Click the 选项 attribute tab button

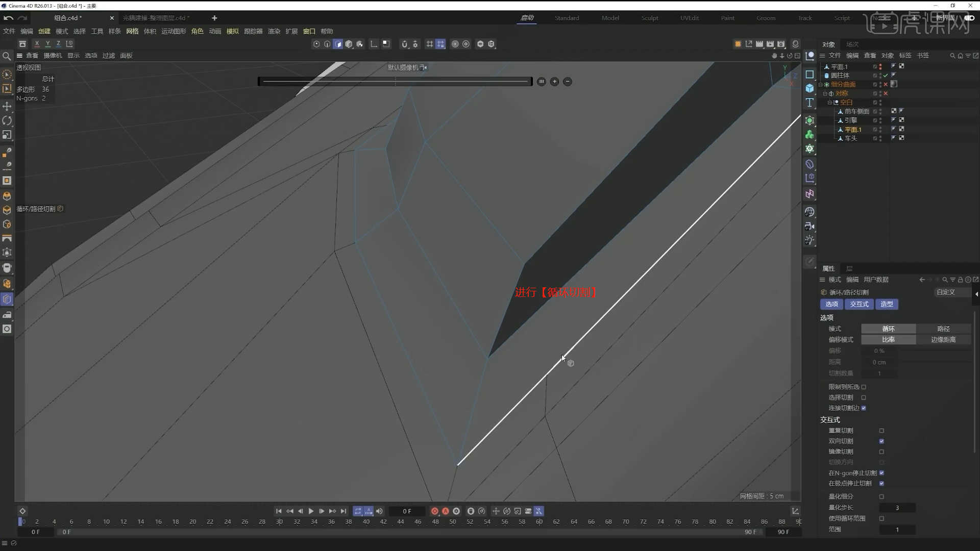point(831,304)
